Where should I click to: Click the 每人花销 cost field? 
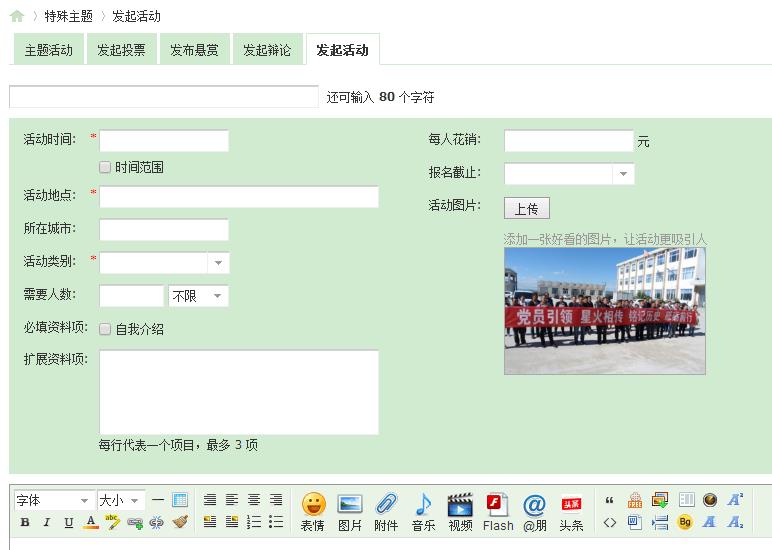[569, 141]
